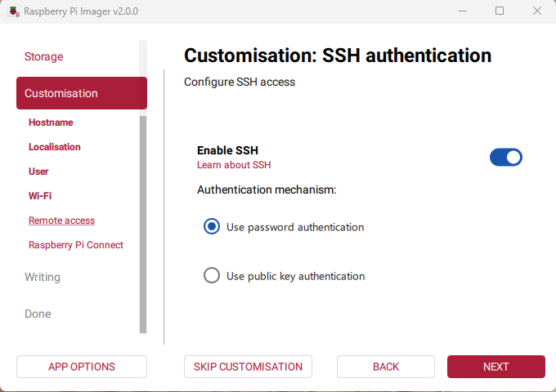
Task: Click the Writing step in sidebar
Action: click(43, 277)
